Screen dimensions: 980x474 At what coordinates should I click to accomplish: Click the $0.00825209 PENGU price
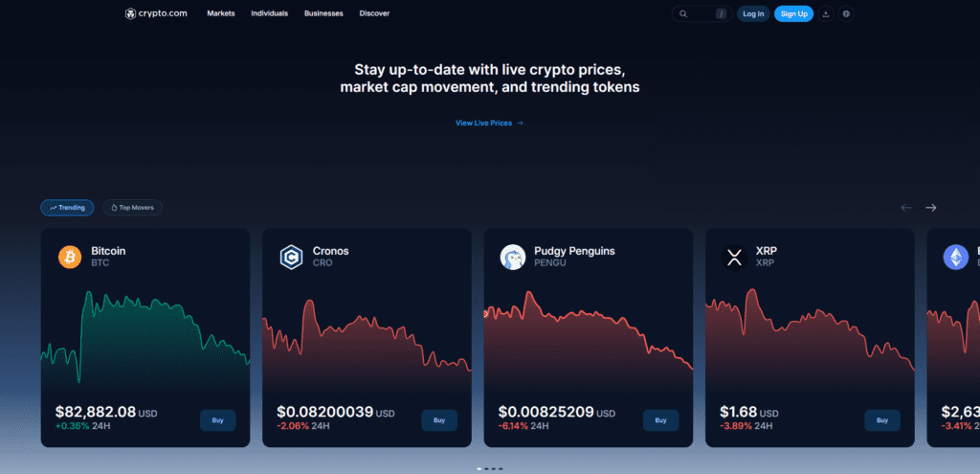point(546,412)
